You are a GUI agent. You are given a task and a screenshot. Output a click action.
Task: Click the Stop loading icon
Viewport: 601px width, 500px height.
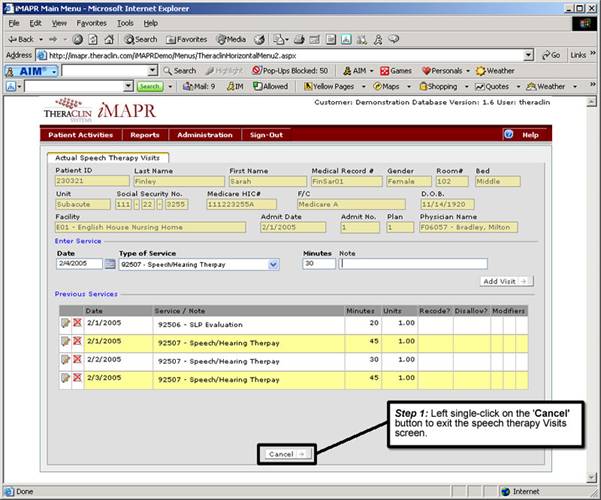[77, 39]
